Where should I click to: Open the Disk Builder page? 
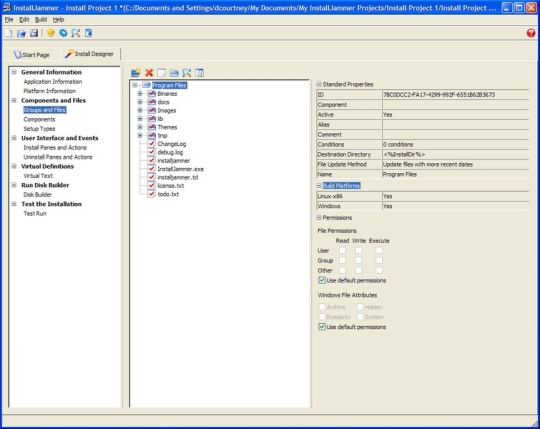38,195
